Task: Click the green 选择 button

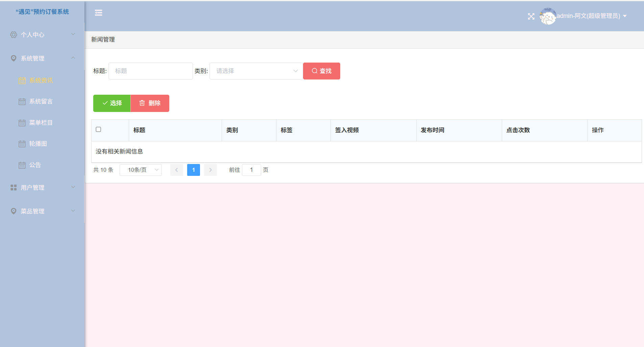Action: 112,103
